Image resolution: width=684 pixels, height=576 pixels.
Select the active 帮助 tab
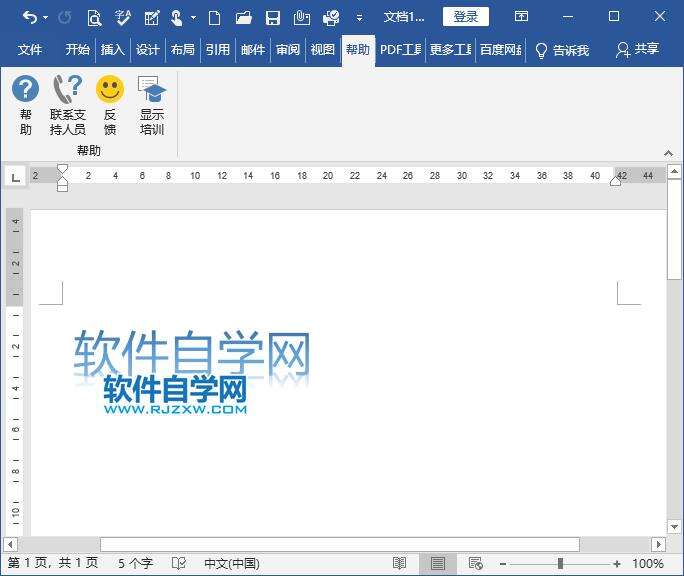358,49
